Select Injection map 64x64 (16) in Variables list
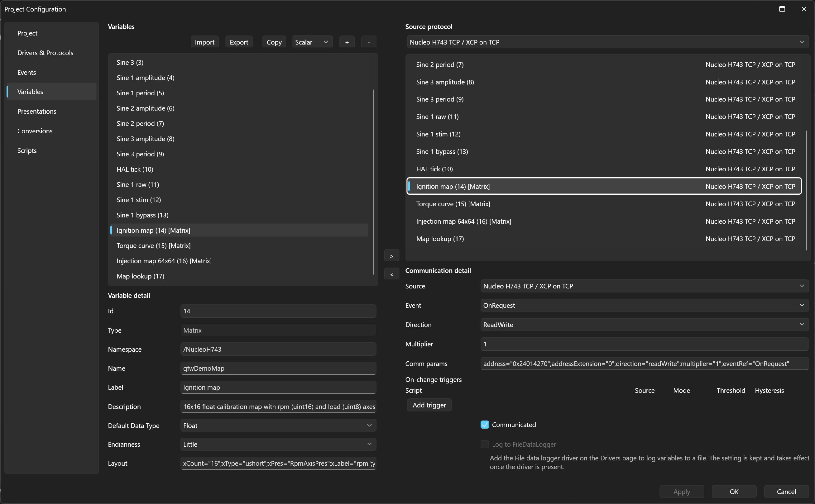The height and width of the screenshot is (504, 815). click(239, 261)
